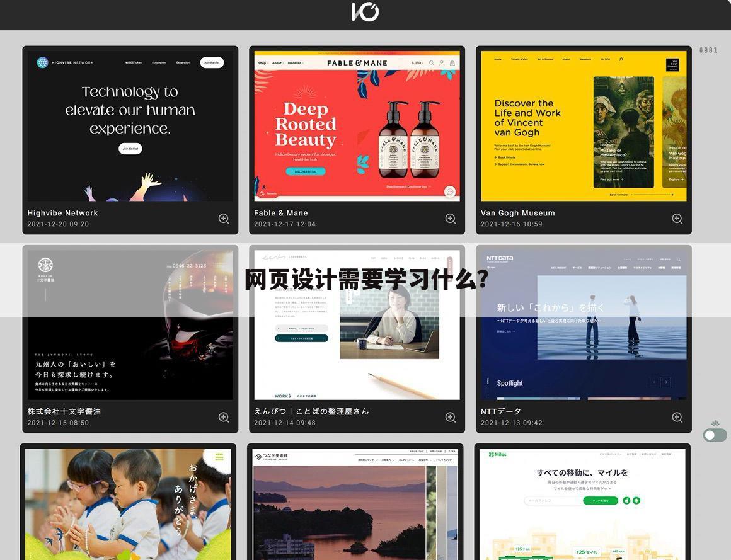Click the cart icon in Fable & Mane header
Image resolution: width=731 pixels, height=560 pixels.
point(452,63)
